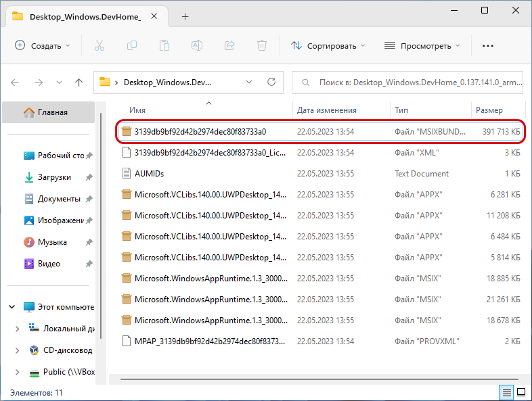Click the Copy icon in toolbar

pyautogui.click(x=132, y=45)
